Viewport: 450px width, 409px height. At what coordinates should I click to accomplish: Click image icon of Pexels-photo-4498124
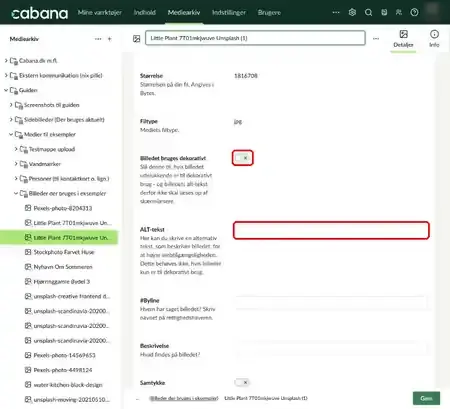(x=28, y=370)
